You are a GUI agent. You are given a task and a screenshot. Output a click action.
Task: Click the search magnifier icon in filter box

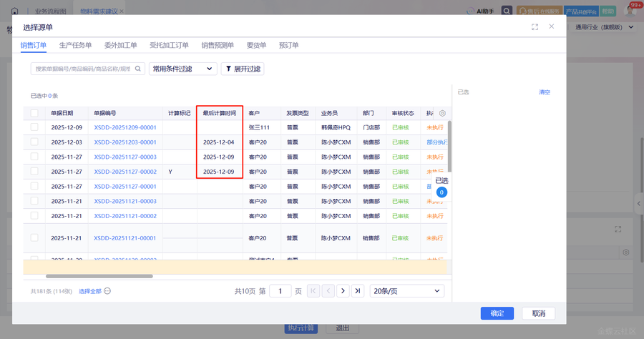138,69
